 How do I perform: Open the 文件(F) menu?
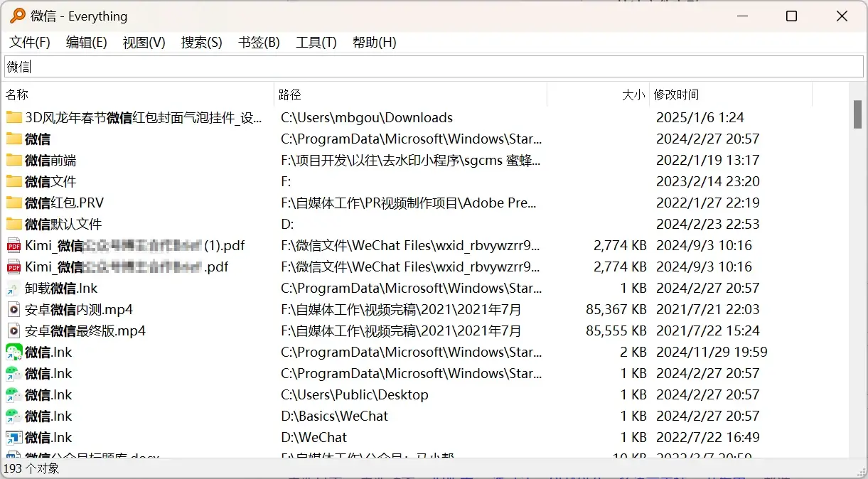(30, 43)
